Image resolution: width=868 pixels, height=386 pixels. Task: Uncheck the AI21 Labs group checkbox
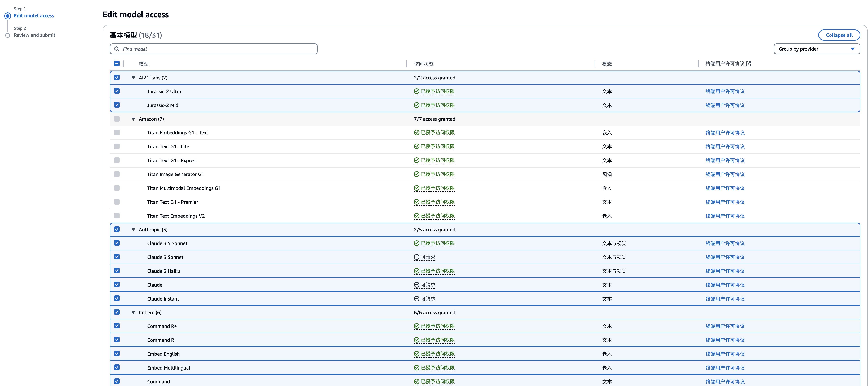click(x=117, y=77)
